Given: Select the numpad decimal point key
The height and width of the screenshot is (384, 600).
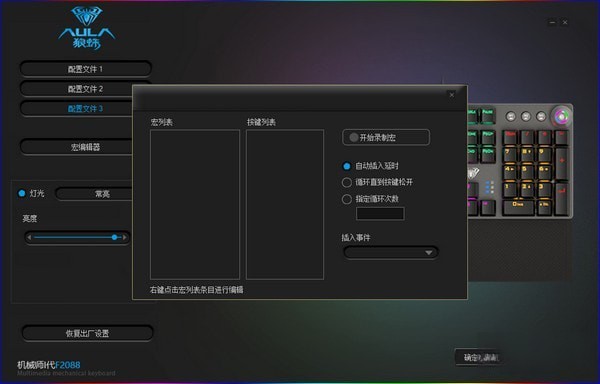Looking at the screenshot, I should 545,208.
